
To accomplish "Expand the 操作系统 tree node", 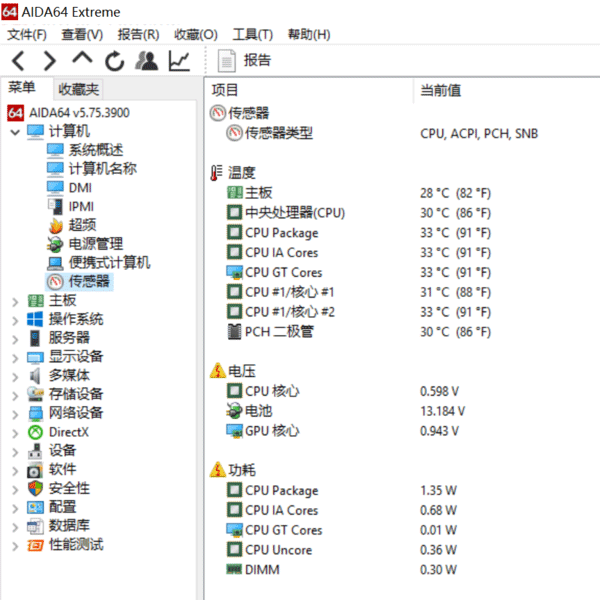I will pyautogui.click(x=15, y=321).
